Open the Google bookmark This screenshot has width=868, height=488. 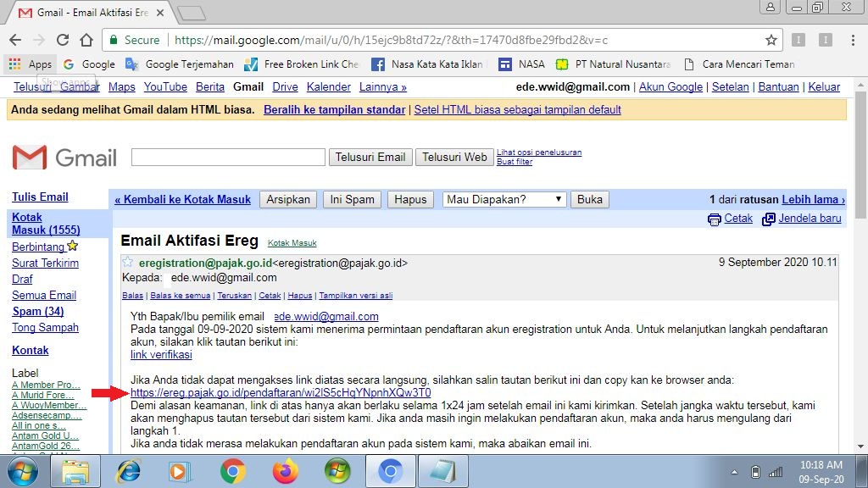(x=89, y=64)
